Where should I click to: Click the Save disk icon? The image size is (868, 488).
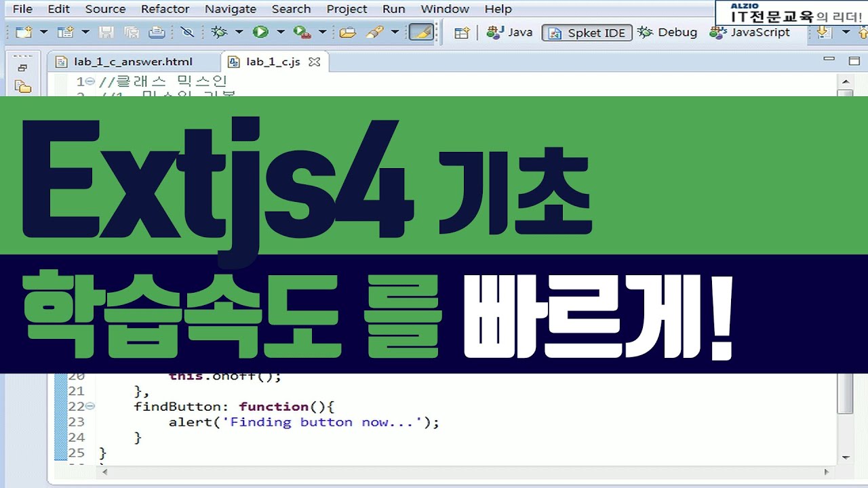tap(106, 32)
